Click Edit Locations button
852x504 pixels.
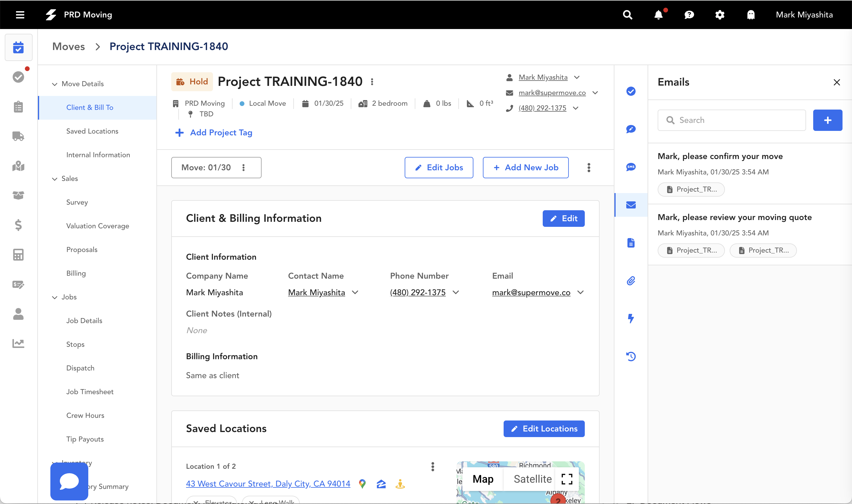pyautogui.click(x=544, y=428)
